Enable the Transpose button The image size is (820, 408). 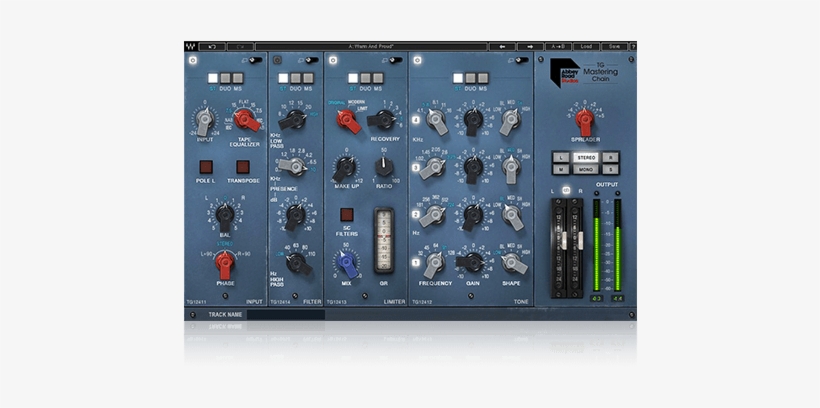pyautogui.click(x=243, y=167)
